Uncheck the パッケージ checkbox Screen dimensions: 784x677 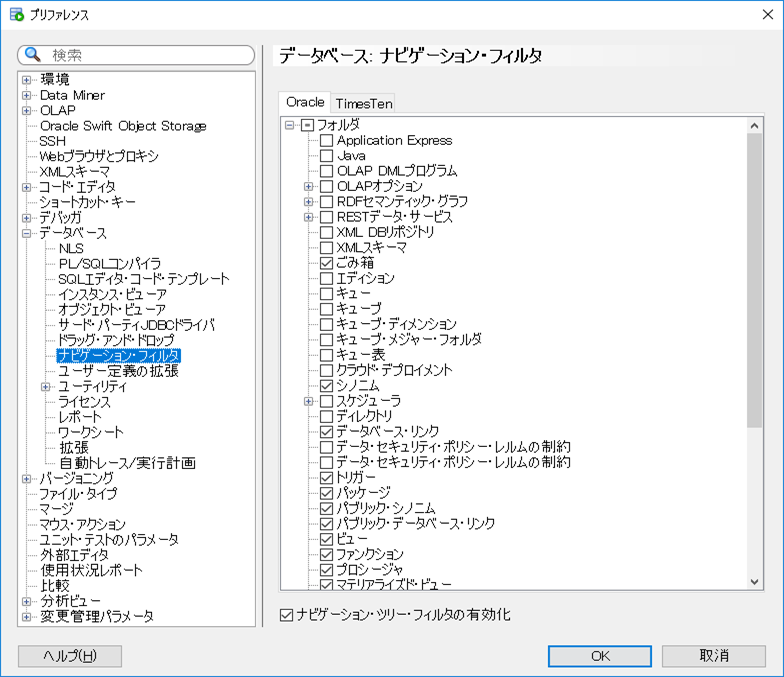tap(326, 493)
